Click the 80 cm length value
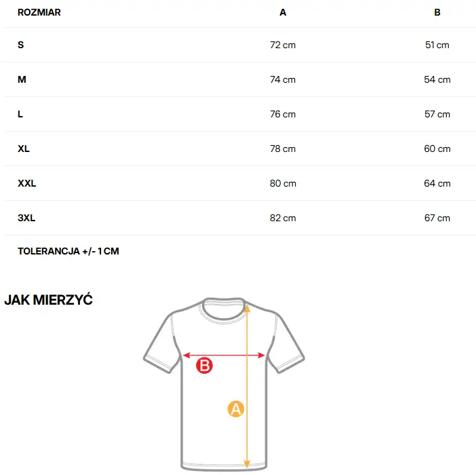This screenshot has width=476, height=475. click(283, 183)
